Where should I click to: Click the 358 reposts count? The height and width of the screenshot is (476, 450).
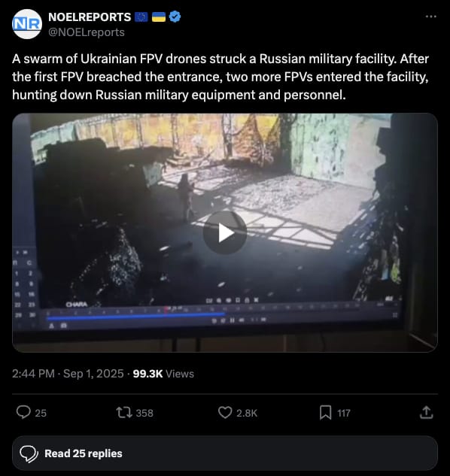(144, 413)
